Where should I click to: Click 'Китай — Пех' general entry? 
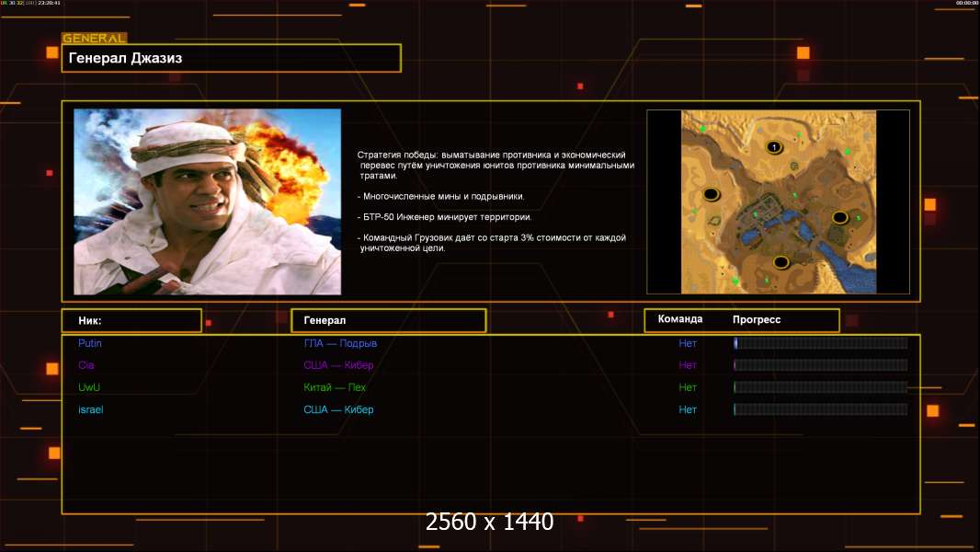click(x=335, y=387)
